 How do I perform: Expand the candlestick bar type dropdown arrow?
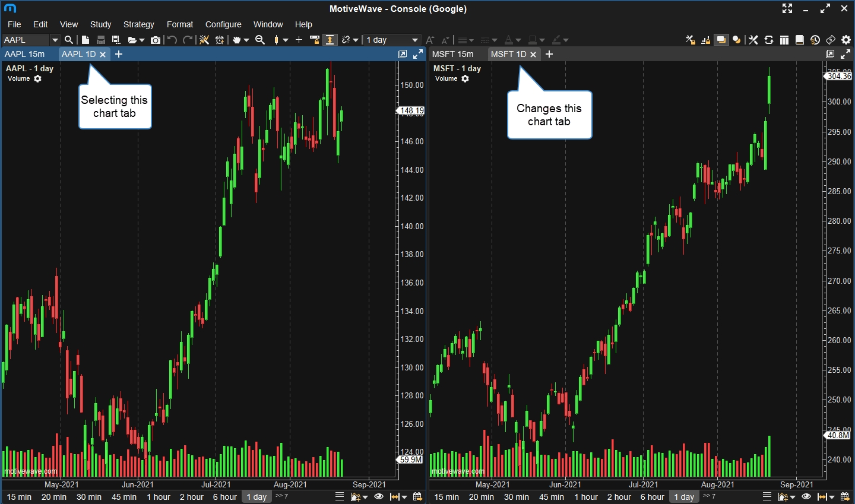[x=286, y=40]
